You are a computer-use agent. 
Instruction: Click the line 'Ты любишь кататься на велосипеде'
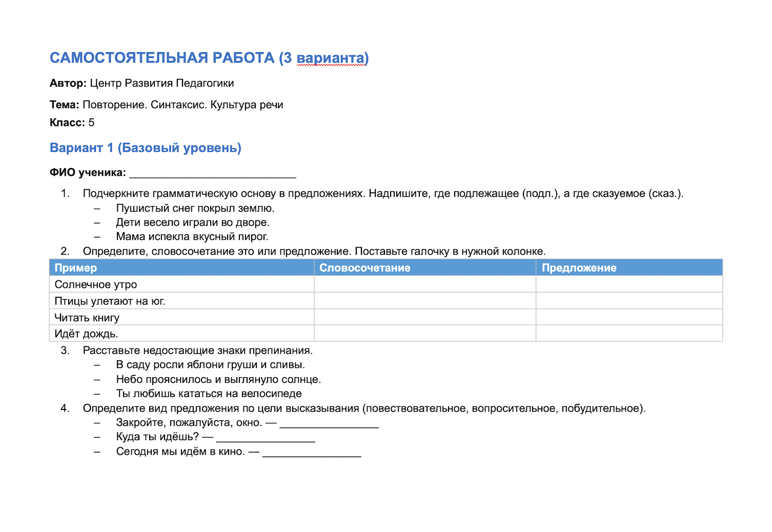pyautogui.click(x=209, y=394)
